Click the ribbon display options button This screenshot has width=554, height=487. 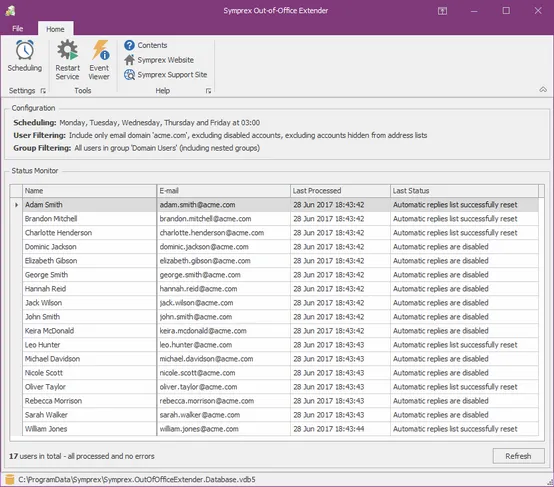442,11
